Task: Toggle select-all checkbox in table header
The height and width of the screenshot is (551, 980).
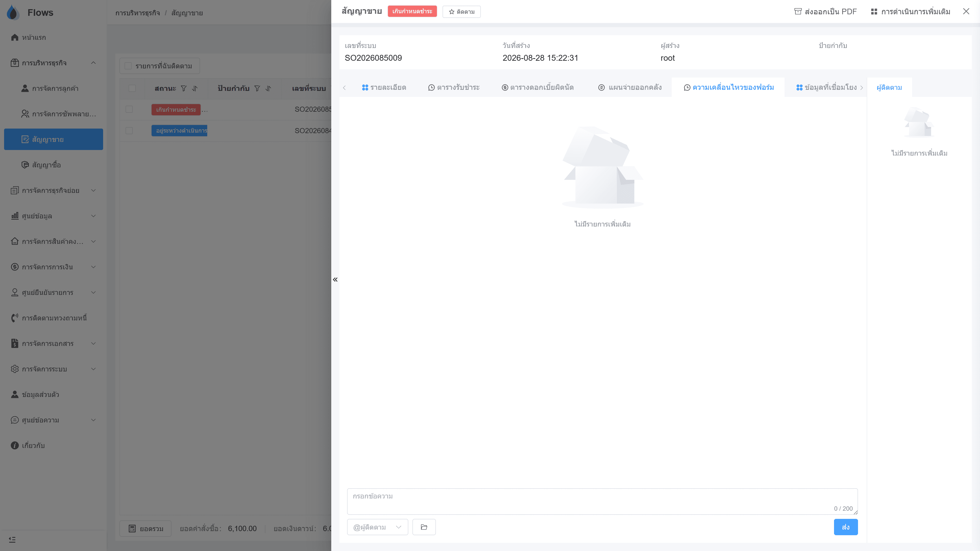Action: (132, 88)
